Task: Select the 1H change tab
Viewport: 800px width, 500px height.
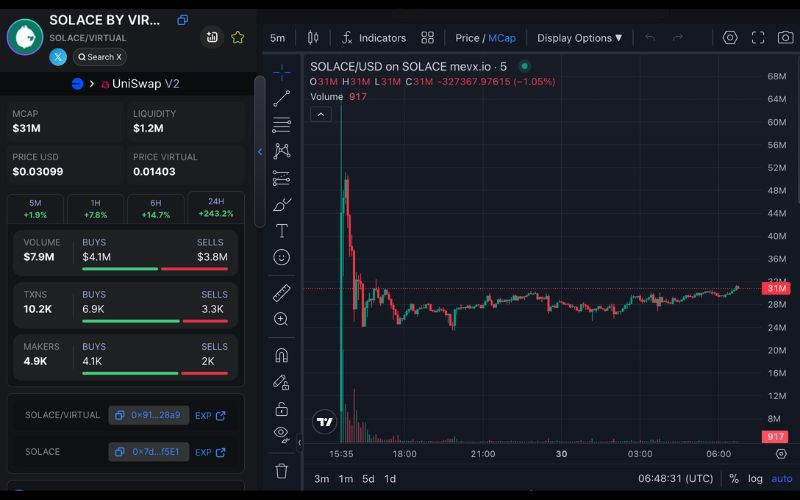Action: point(95,209)
